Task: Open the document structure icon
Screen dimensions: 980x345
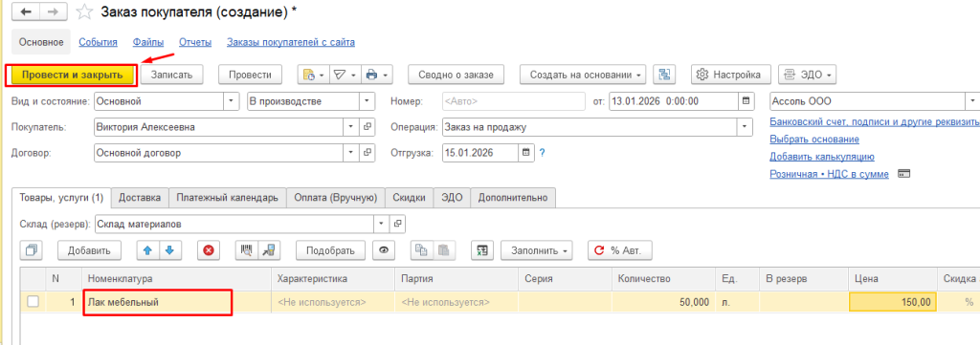Action: [665, 75]
